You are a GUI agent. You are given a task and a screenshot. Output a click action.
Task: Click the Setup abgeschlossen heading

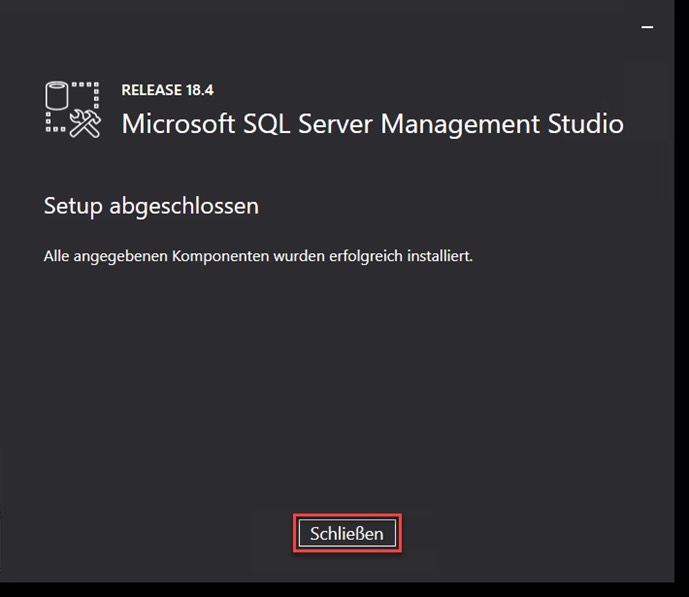[x=152, y=206]
